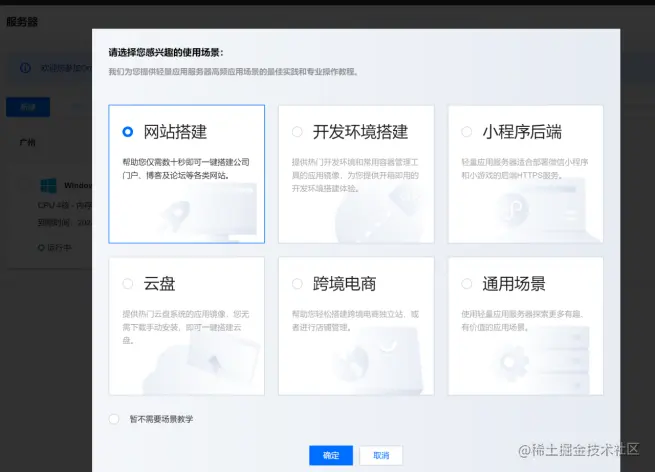Select the 网站搭建 radio button
The width and height of the screenshot is (655, 472).
tap(128, 132)
